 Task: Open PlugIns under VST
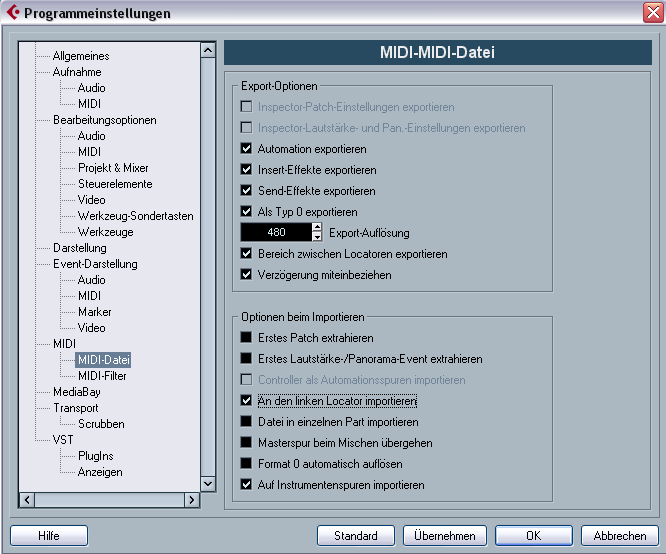click(x=96, y=456)
